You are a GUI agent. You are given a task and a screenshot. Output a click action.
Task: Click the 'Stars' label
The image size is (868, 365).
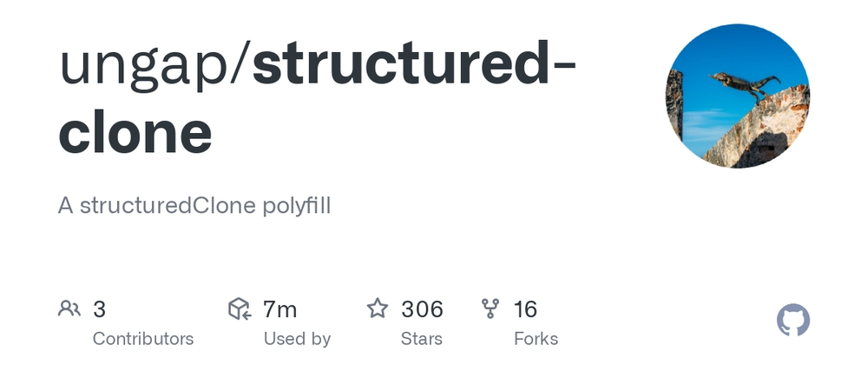422,338
